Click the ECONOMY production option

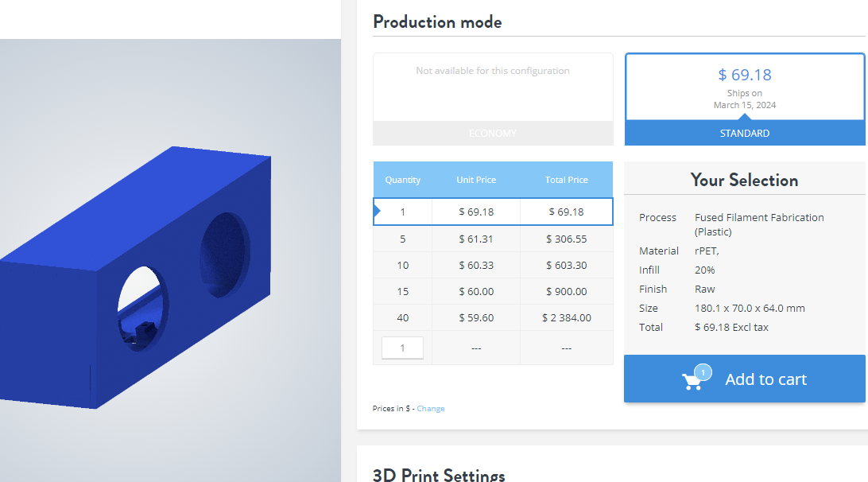click(493, 133)
